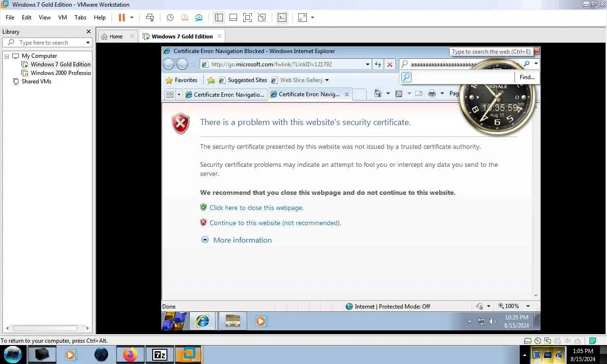Click the library search field
This screenshot has width=607, height=364.
tap(47, 43)
